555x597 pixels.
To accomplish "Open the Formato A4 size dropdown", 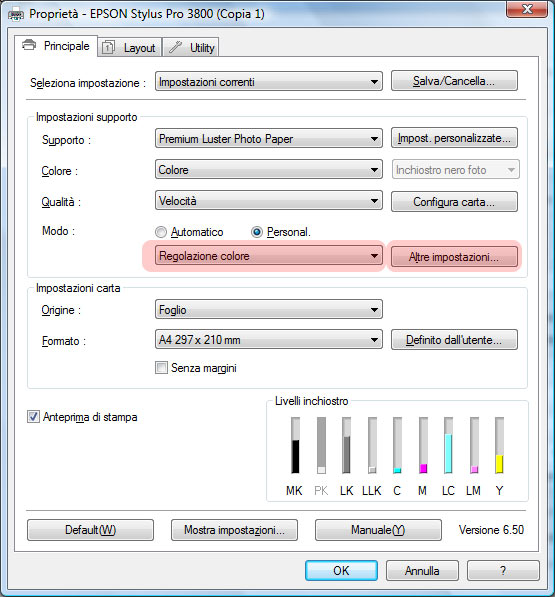I will coord(269,339).
